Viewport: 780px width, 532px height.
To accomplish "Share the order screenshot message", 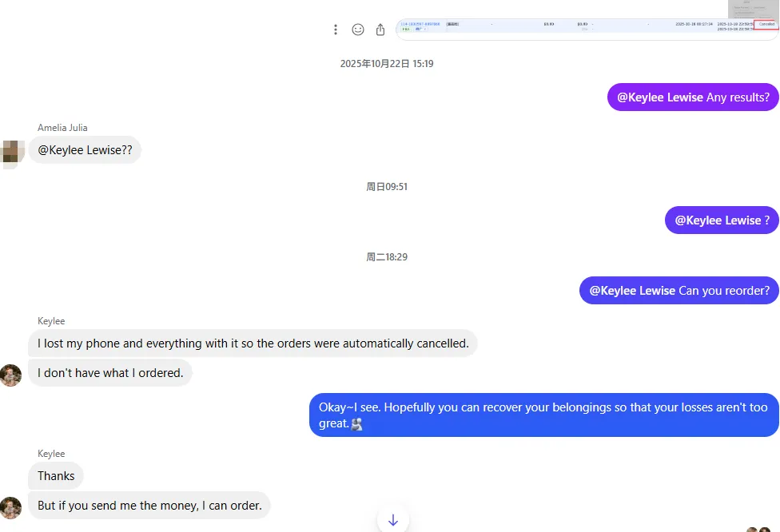I will (380, 30).
